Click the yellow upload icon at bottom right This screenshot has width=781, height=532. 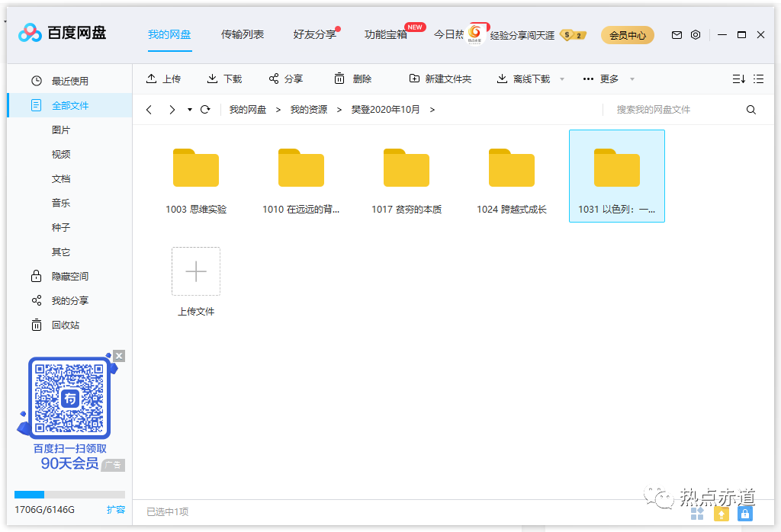(x=722, y=514)
